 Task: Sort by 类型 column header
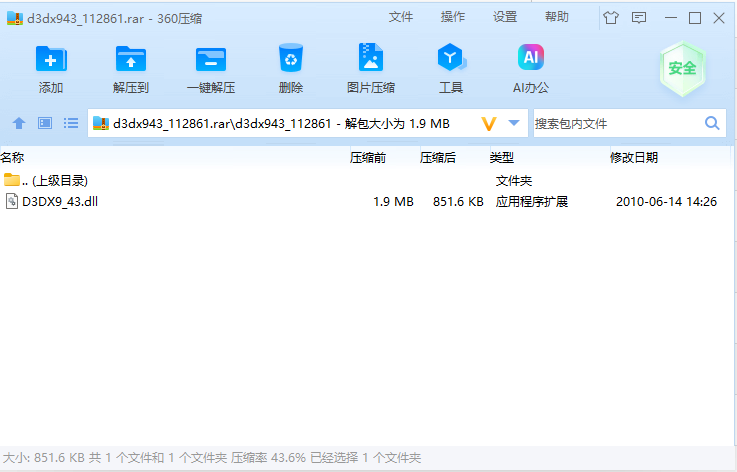point(549,157)
